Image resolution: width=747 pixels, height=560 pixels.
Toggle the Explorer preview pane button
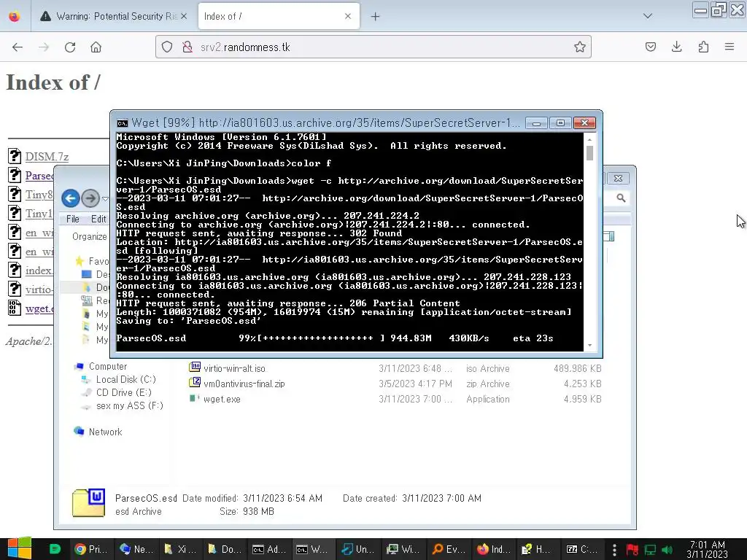tap(609, 236)
